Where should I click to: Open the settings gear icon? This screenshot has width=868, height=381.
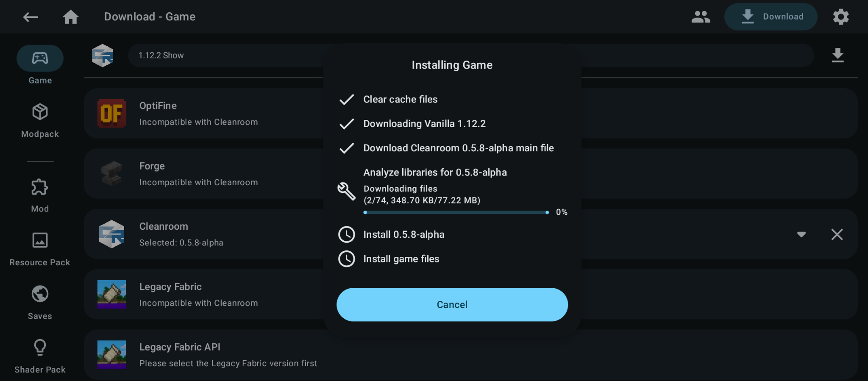click(841, 17)
